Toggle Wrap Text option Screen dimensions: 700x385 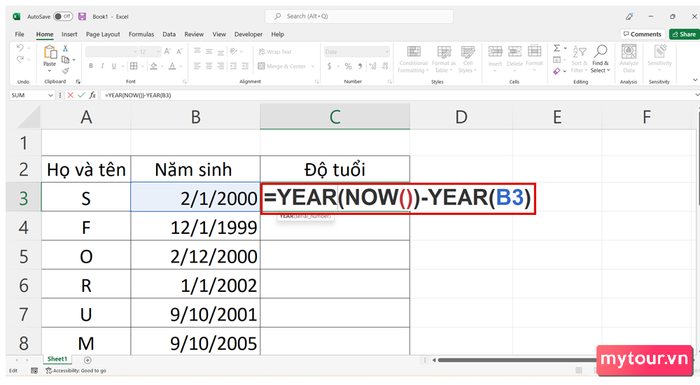point(275,52)
